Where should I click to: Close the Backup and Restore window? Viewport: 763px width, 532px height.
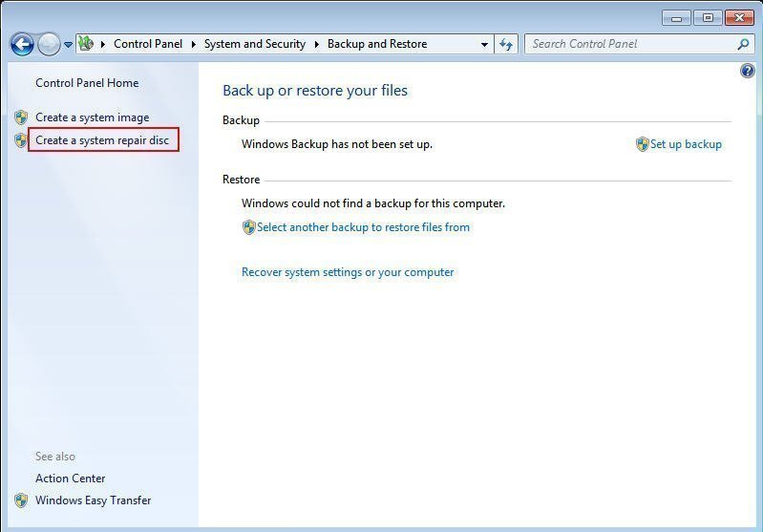[x=740, y=18]
